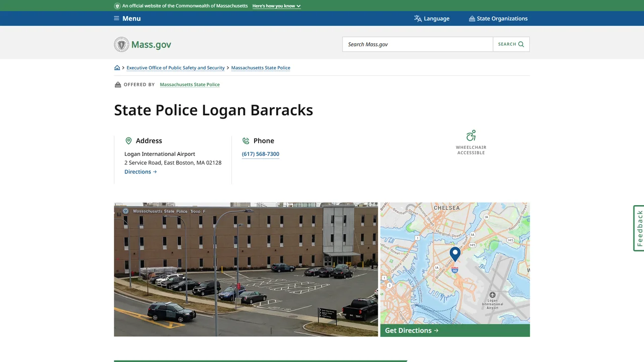Click the official website seal icon
Viewport: 644px width, 362px height.
pos(117,6)
